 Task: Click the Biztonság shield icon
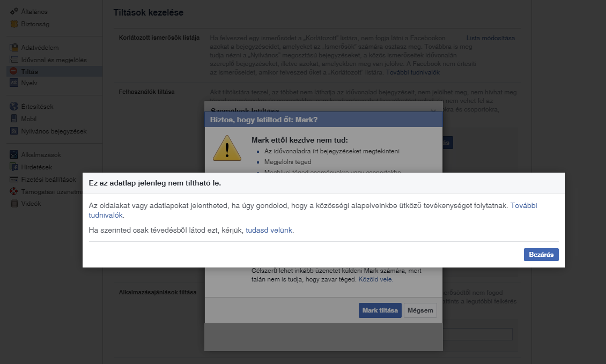14,24
